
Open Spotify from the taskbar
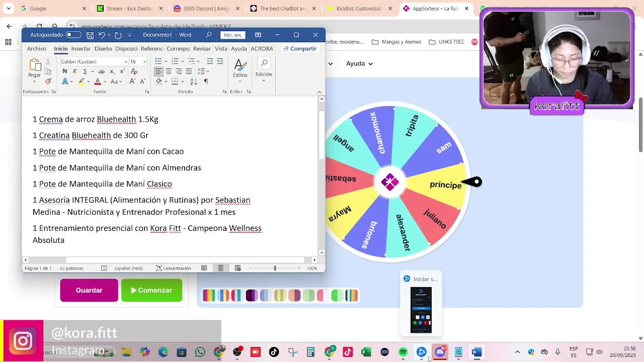coord(403,352)
